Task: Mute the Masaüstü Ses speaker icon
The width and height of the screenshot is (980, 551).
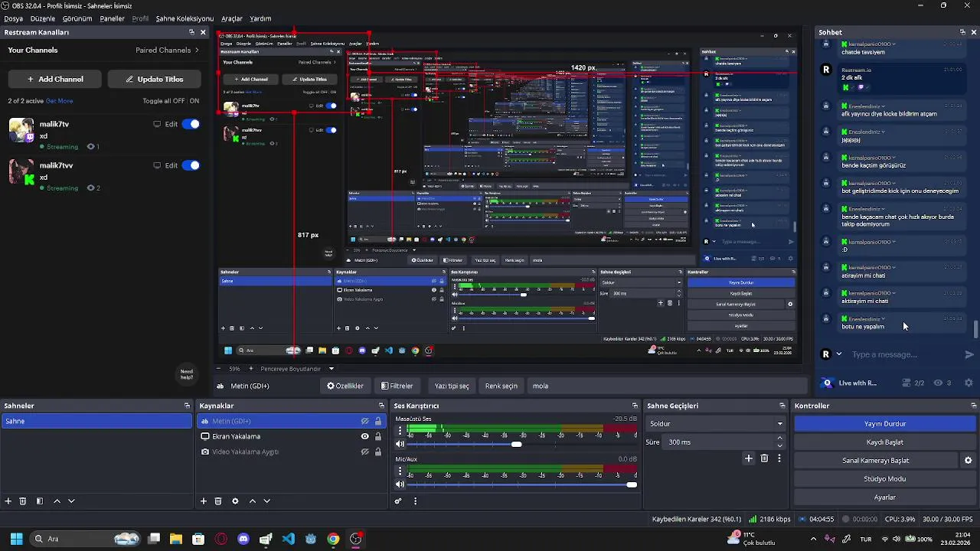Action: tap(400, 444)
